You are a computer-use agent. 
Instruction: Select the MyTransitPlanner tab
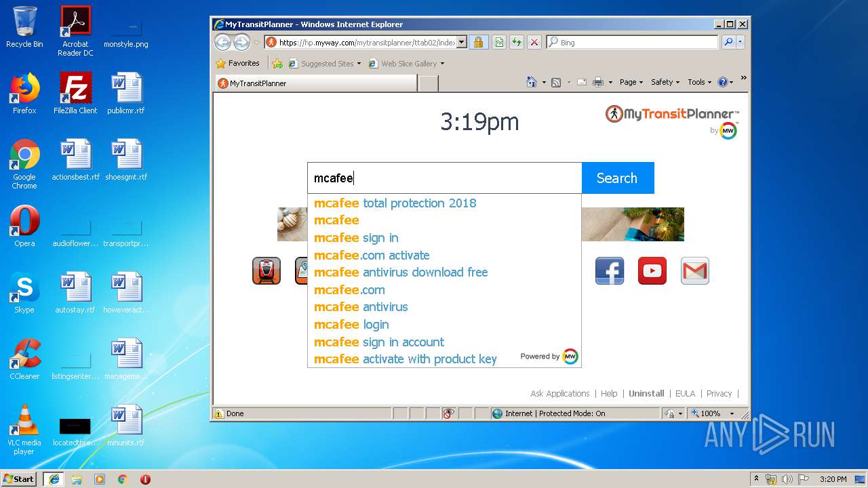315,83
